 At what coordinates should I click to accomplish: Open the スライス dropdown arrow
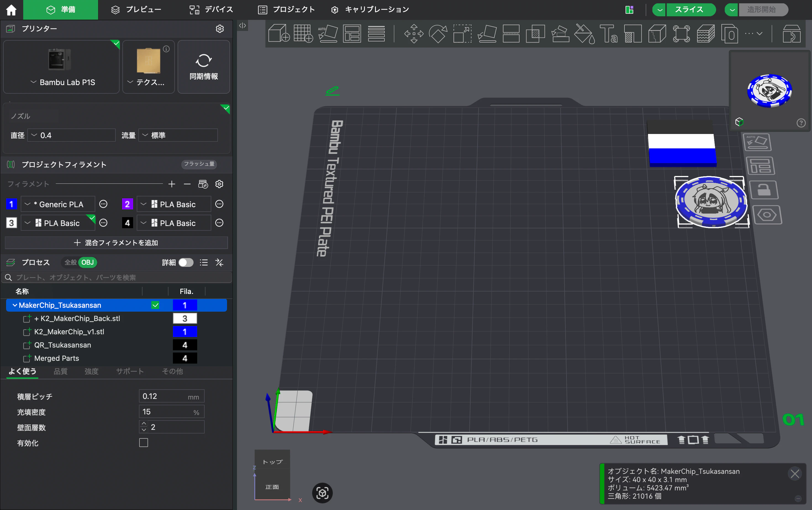(x=660, y=10)
